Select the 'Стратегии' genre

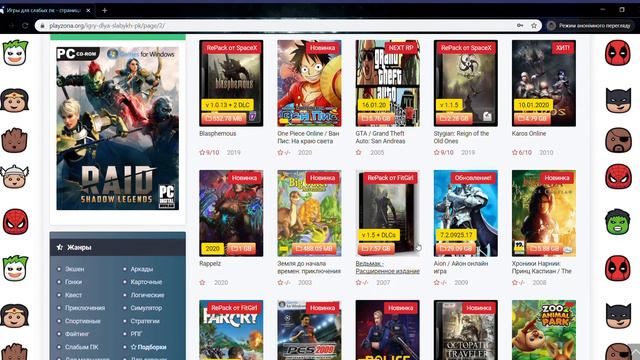pyautogui.click(x=145, y=321)
